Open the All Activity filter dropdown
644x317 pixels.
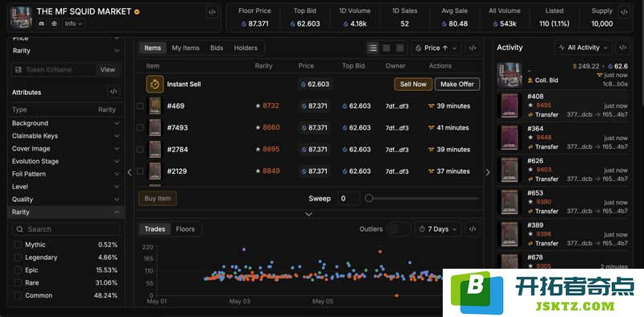[x=583, y=47]
